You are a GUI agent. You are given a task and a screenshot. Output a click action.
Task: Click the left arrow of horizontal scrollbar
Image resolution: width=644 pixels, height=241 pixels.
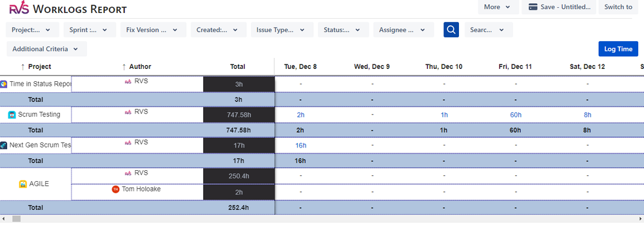click(4, 219)
